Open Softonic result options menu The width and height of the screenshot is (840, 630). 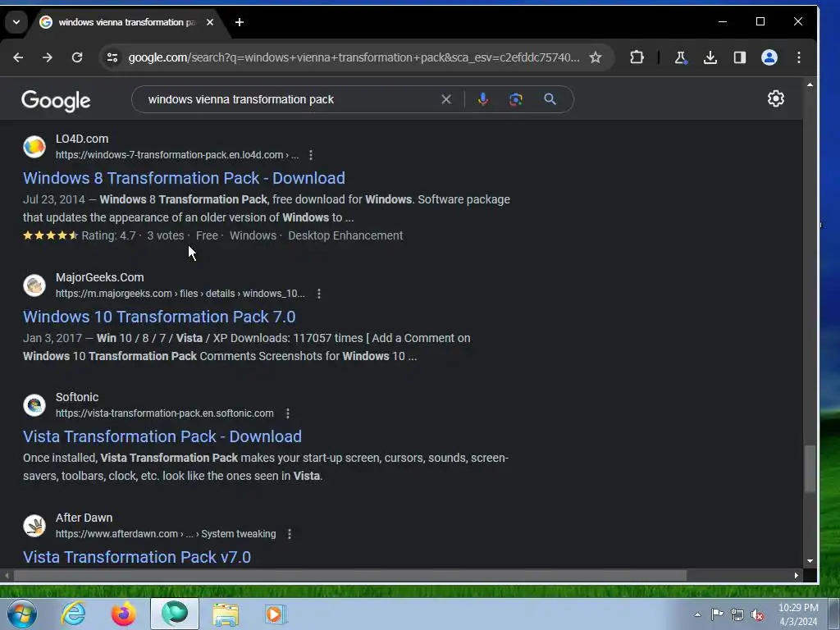288,413
